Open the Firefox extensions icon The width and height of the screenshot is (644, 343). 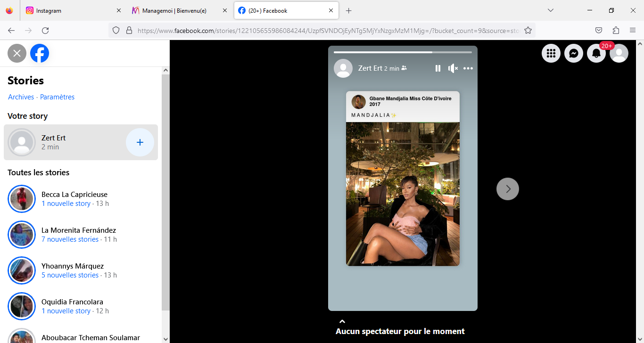coord(616,31)
